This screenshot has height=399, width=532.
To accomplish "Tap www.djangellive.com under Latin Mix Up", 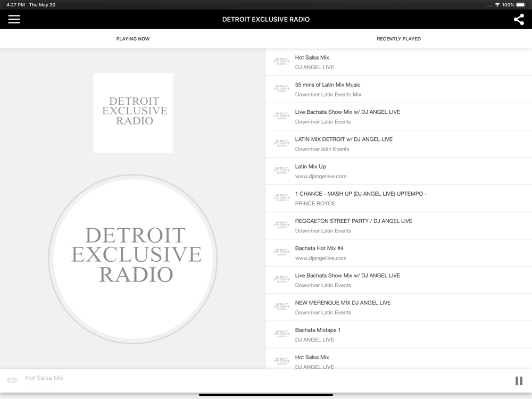I will click(321, 176).
